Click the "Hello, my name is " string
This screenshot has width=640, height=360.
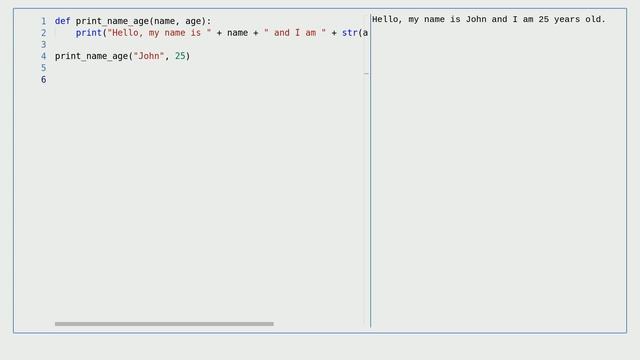(x=159, y=33)
